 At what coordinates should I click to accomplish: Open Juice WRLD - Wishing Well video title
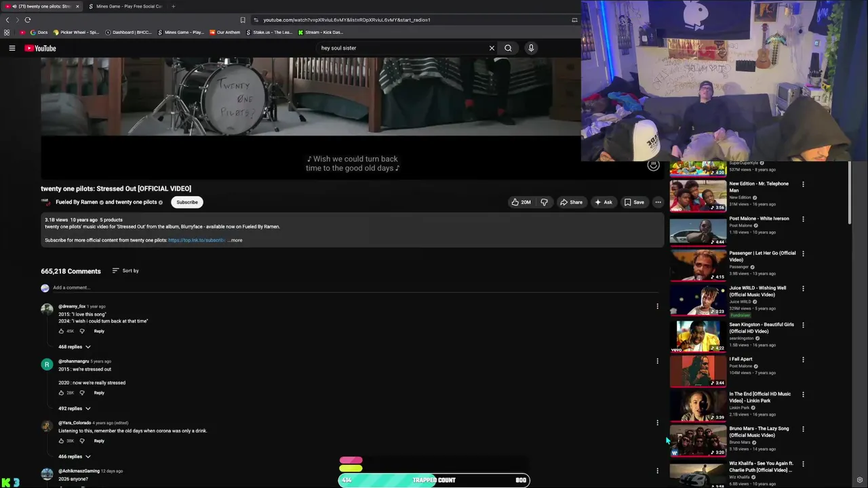(757, 291)
